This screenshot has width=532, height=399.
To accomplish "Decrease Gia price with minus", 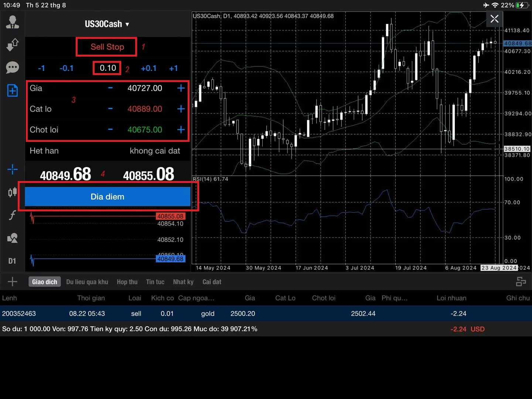I will tap(110, 88).
